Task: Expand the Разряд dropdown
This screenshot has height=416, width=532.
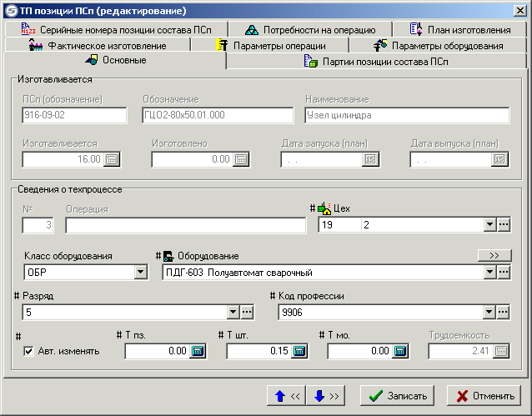Action: pos(233,312)
